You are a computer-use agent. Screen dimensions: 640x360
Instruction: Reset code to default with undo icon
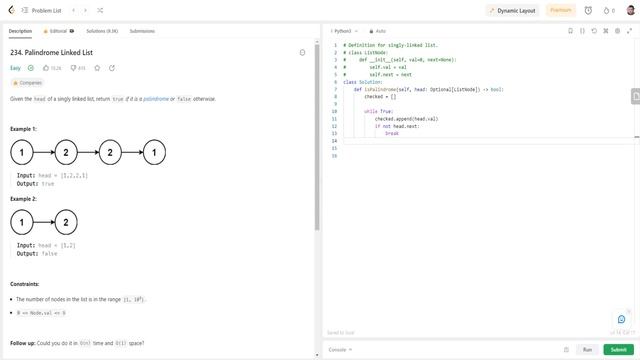[x=594, y=31]
